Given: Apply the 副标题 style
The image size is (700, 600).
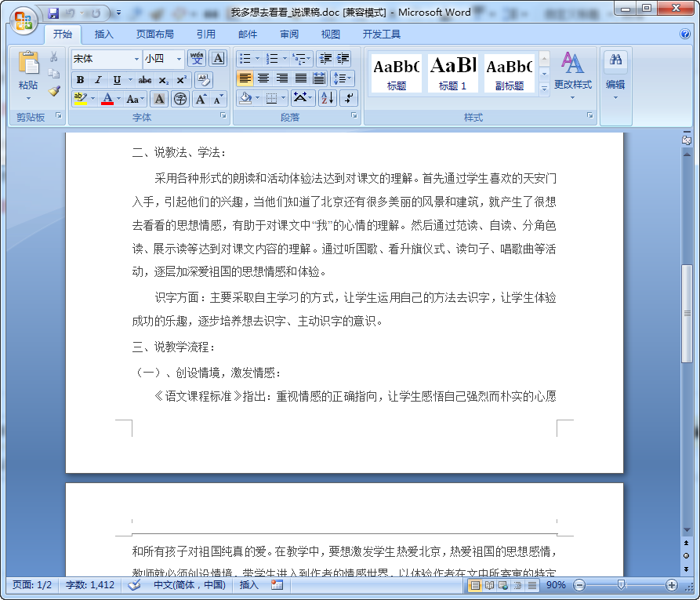Looking at the screenshot, I should click(509, 73).
